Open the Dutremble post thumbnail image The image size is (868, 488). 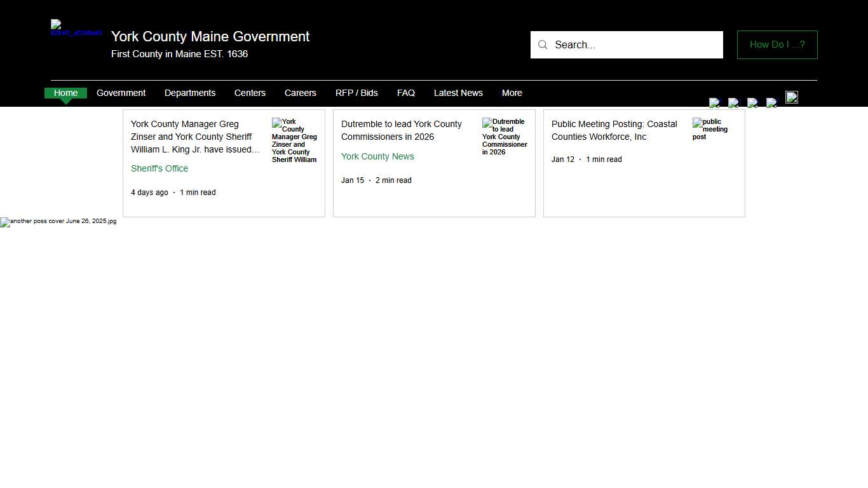505,137
